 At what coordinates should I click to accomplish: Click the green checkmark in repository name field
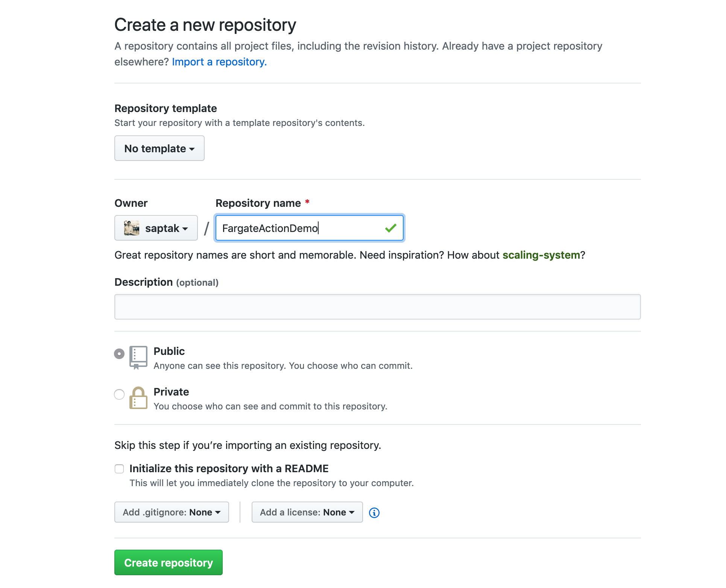click(x=390, y=227)
